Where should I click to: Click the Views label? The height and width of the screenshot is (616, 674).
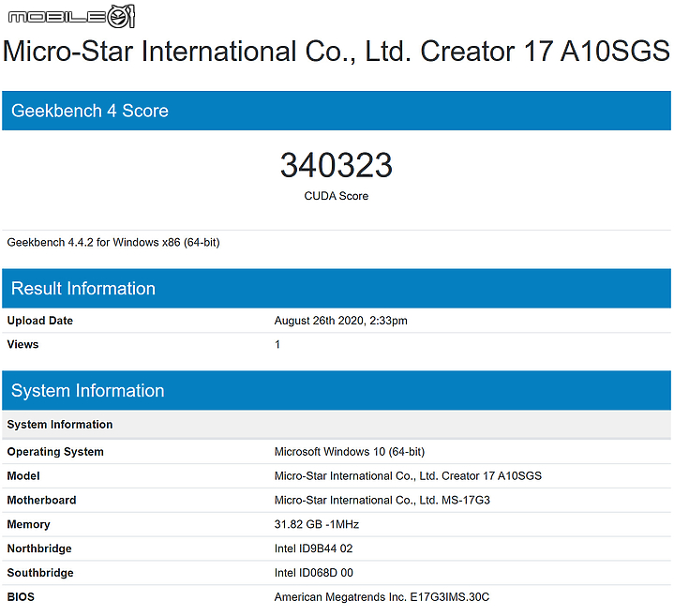pyautogui.click(x=22, y=344)
